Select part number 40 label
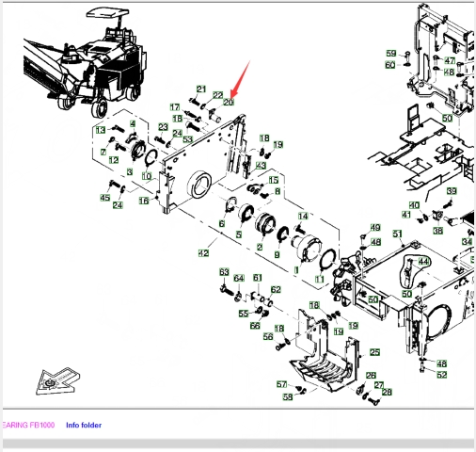 [x=415, y=205]
